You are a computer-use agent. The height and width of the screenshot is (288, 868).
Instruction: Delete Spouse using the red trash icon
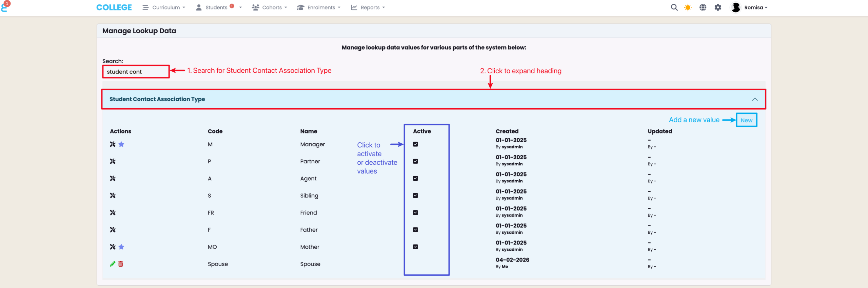click(121, 264)
